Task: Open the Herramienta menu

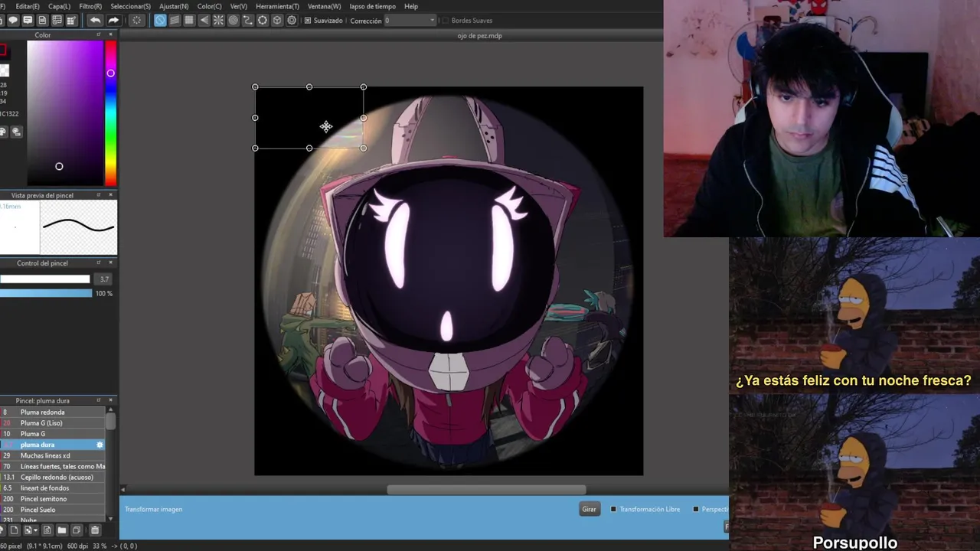Action: 277,6
